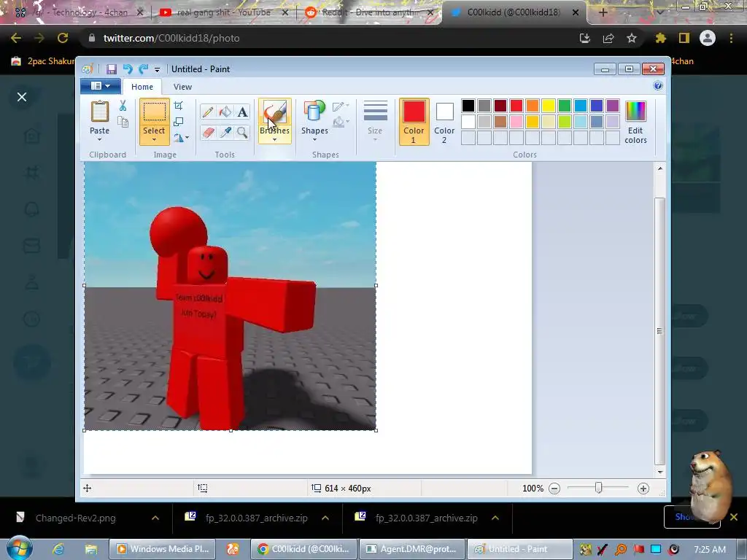Click Chrome share page icon
This screenshot has height=560, width=747.
tap(608, 38)
